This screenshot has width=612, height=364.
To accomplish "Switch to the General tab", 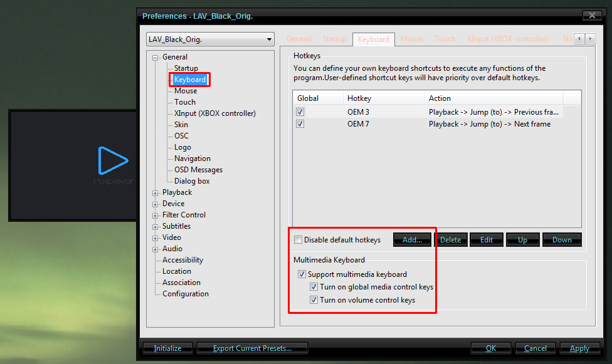I will pos(299,39).
